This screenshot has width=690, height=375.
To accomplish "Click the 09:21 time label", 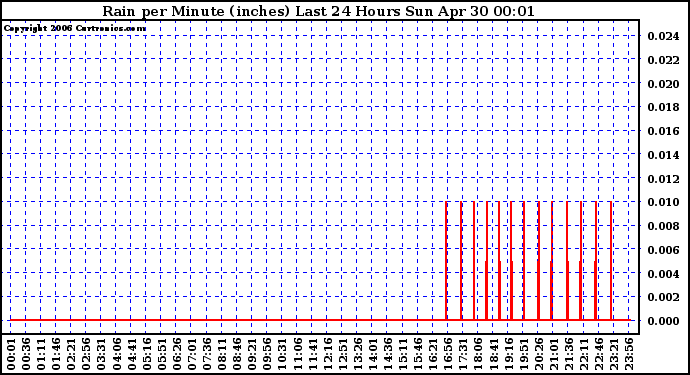I will tap(252, 354).
